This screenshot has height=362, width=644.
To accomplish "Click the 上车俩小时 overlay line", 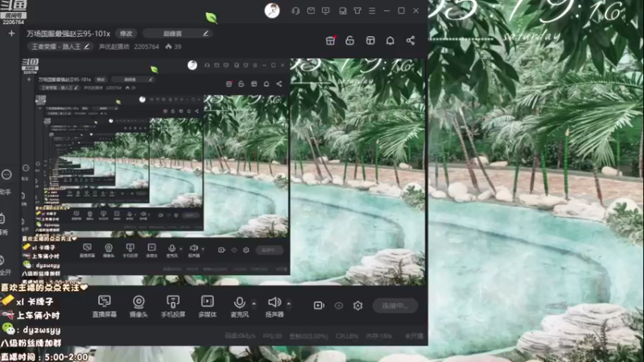I will click(x=31, y=315).
